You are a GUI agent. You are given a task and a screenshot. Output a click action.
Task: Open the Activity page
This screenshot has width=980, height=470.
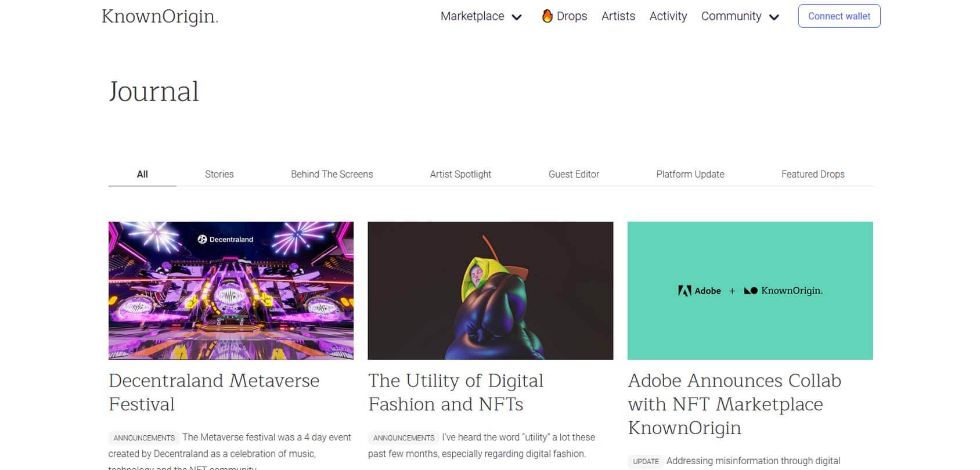pyautogui.click(x=668, y=16)
